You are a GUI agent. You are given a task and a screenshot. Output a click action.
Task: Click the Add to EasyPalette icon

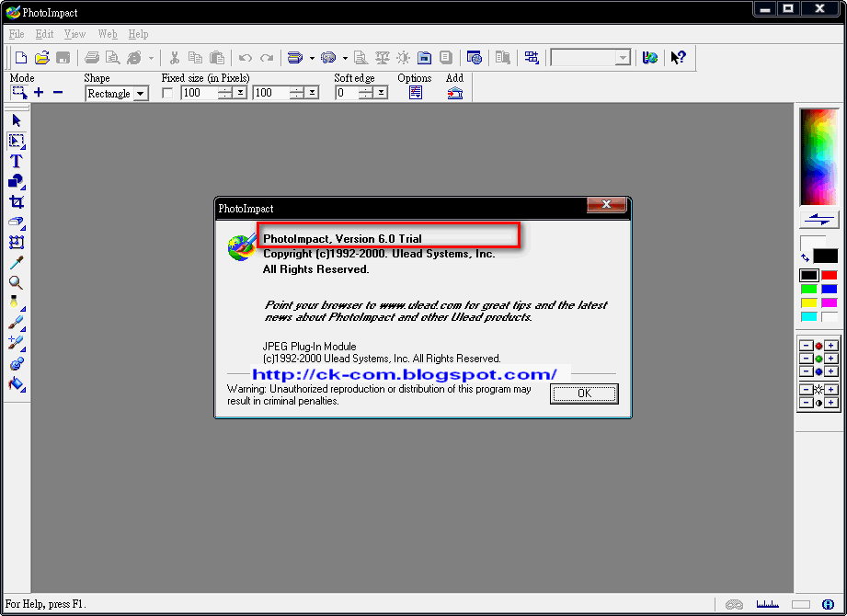coord(455,93)
